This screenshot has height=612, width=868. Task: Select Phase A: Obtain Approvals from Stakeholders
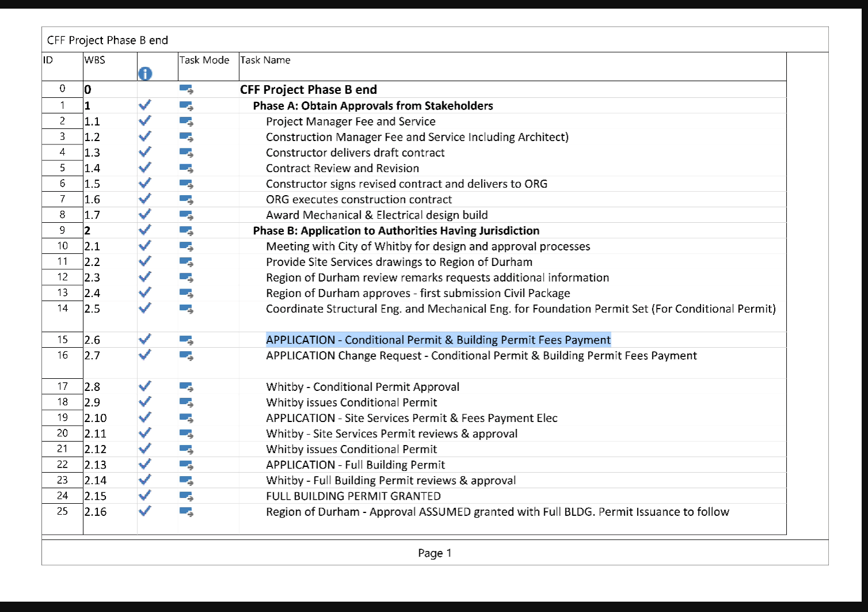pyautogui.click(x=373, y=106)
